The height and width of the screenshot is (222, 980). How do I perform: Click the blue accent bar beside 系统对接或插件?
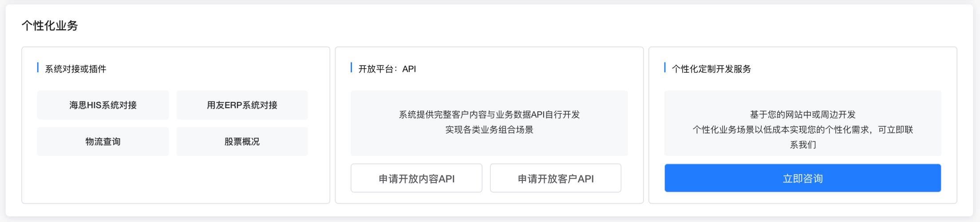38,68
